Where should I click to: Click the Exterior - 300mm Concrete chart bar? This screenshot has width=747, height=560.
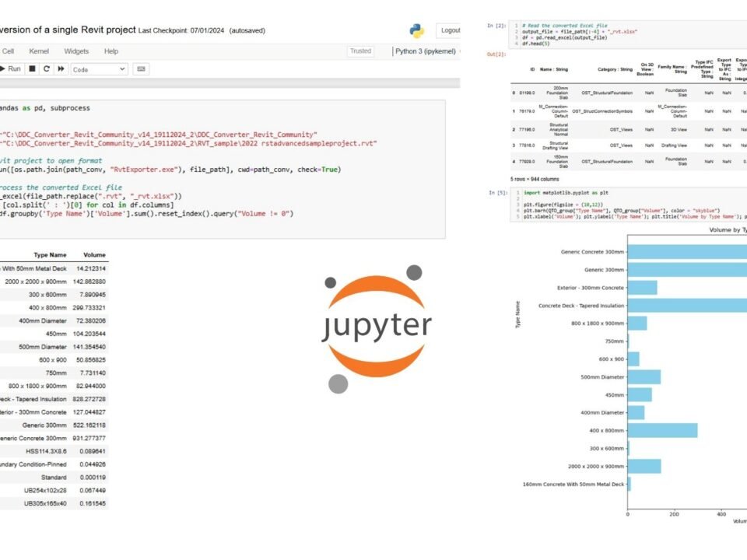coord(643,288)
